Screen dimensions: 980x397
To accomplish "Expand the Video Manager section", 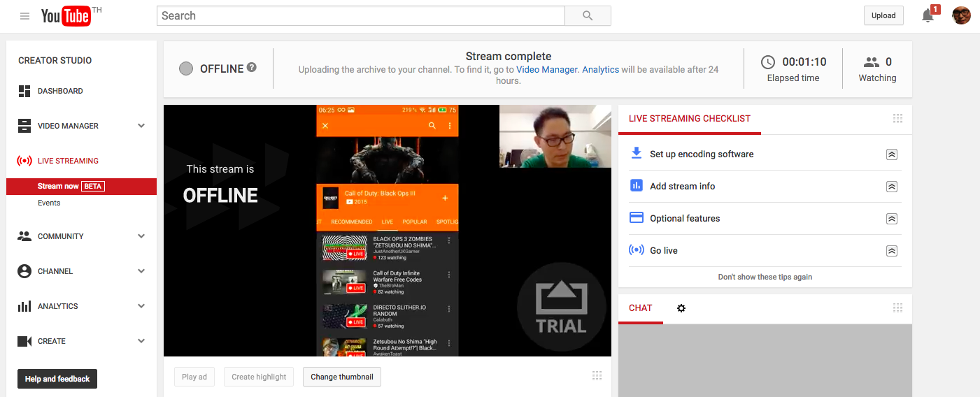I will (141, 126).
